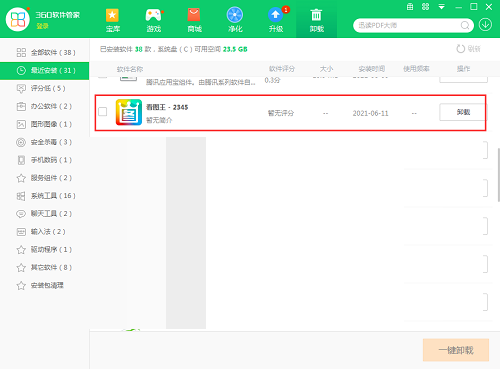Click the vertical scrollbar of software list
The width and height of the screenshot is (500, 369).
pyautogui.click(x=498, y=175)
